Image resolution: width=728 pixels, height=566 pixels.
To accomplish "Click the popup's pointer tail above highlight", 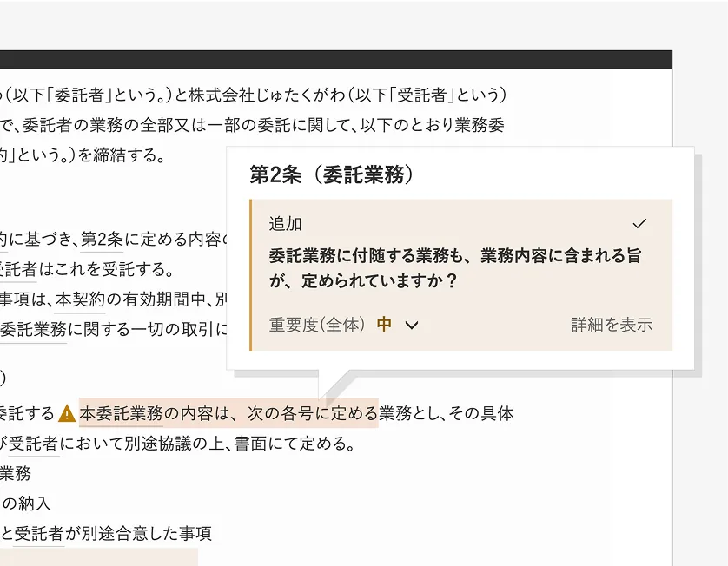I will pos(334,385).
